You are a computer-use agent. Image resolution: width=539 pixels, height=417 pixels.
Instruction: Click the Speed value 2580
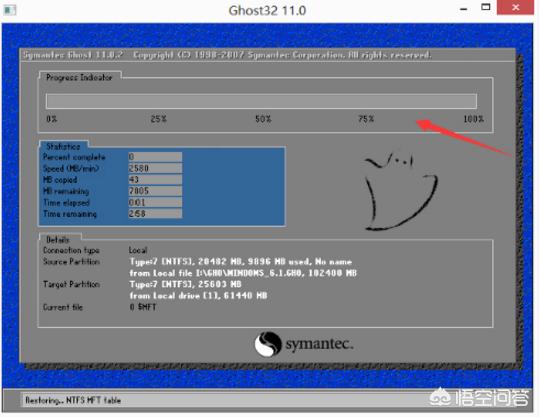click(x=155, y=168)
